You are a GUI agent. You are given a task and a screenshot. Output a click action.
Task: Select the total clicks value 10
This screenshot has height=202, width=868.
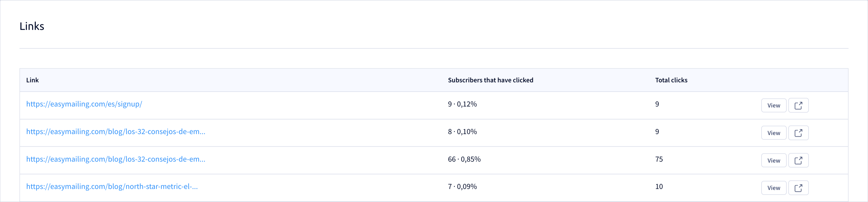point(659,186)
